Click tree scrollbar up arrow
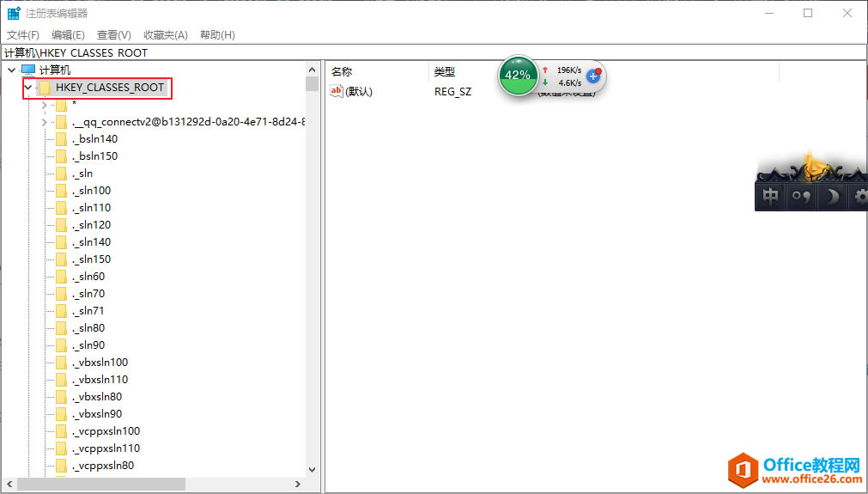868x494 pixels. pos(313,70)
